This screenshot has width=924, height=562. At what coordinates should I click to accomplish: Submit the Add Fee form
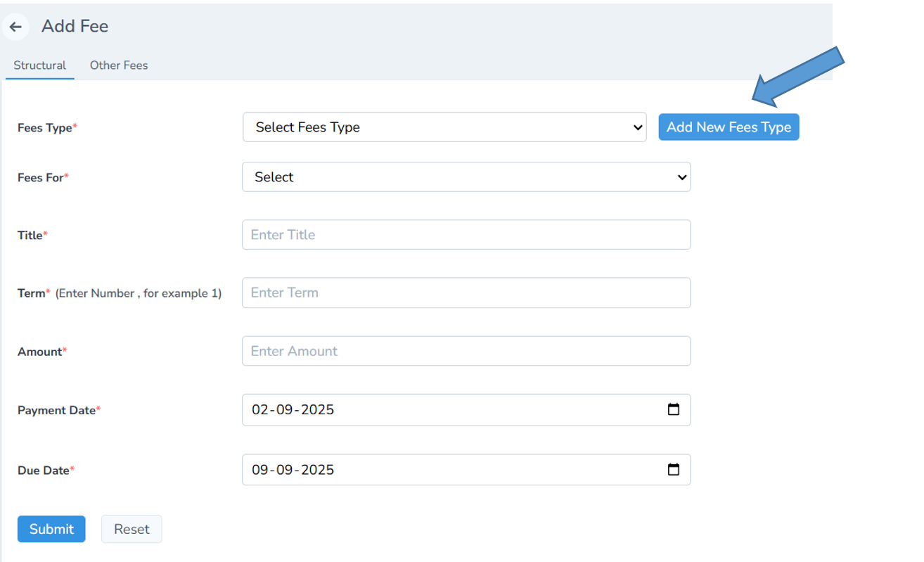pyautogui.click(x=51, y=528)
